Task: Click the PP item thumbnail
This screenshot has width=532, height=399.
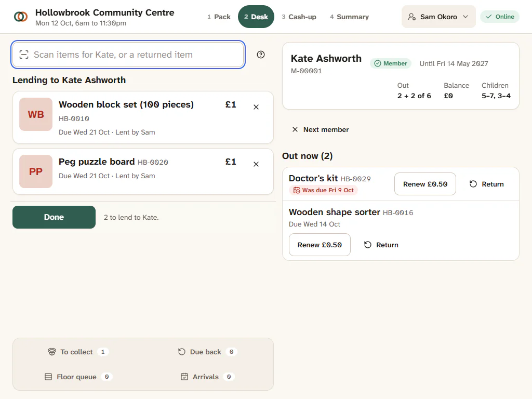Action: [36, 171]
